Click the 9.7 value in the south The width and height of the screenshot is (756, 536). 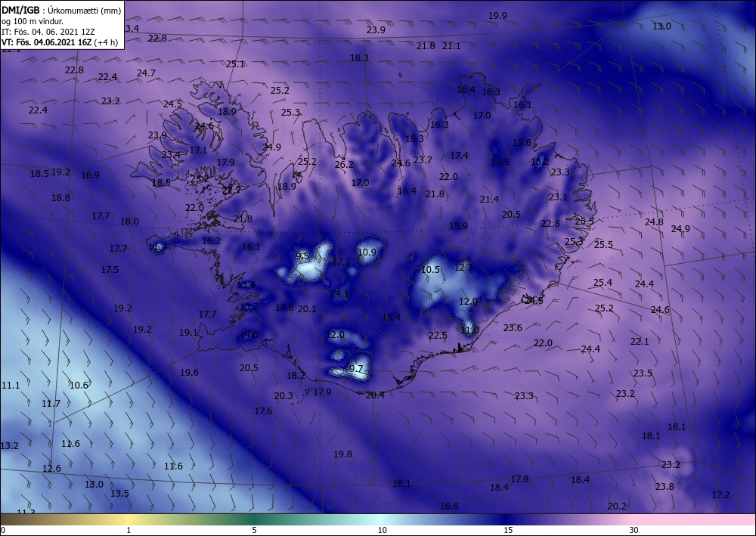pos(356,369)
